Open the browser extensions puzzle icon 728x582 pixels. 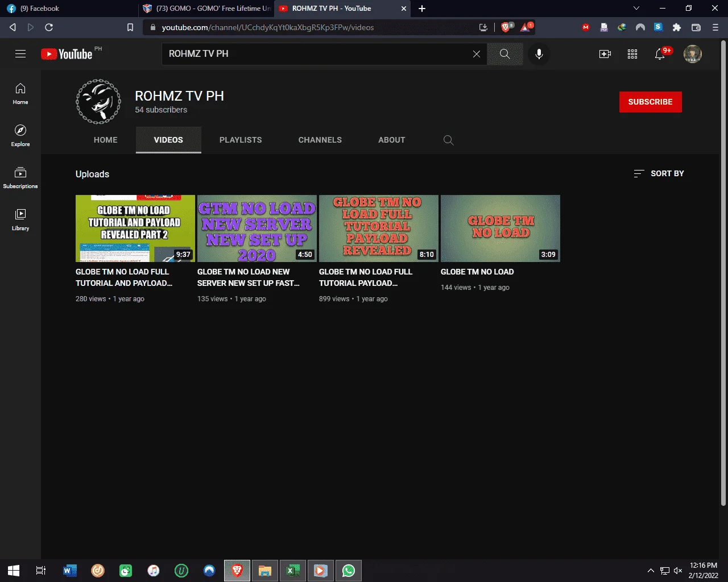[x=677, y=27]
